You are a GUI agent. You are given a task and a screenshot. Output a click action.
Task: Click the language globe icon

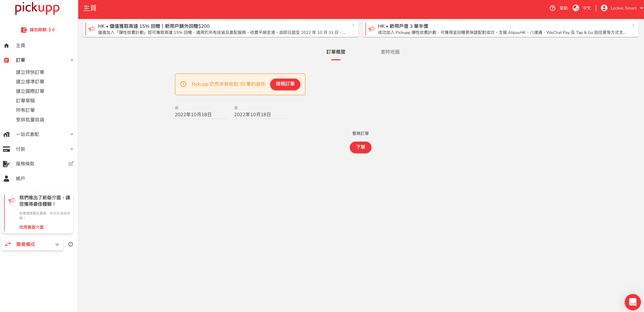(576, 8)
